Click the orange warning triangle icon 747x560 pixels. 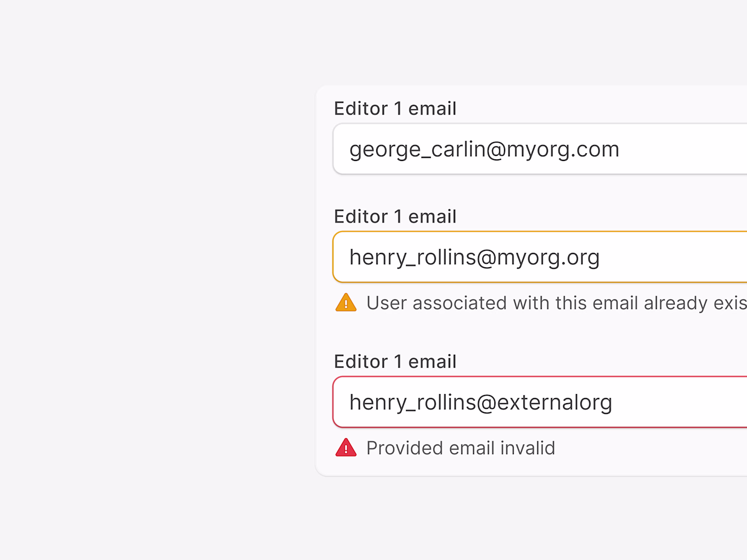(x=346, y=302)
